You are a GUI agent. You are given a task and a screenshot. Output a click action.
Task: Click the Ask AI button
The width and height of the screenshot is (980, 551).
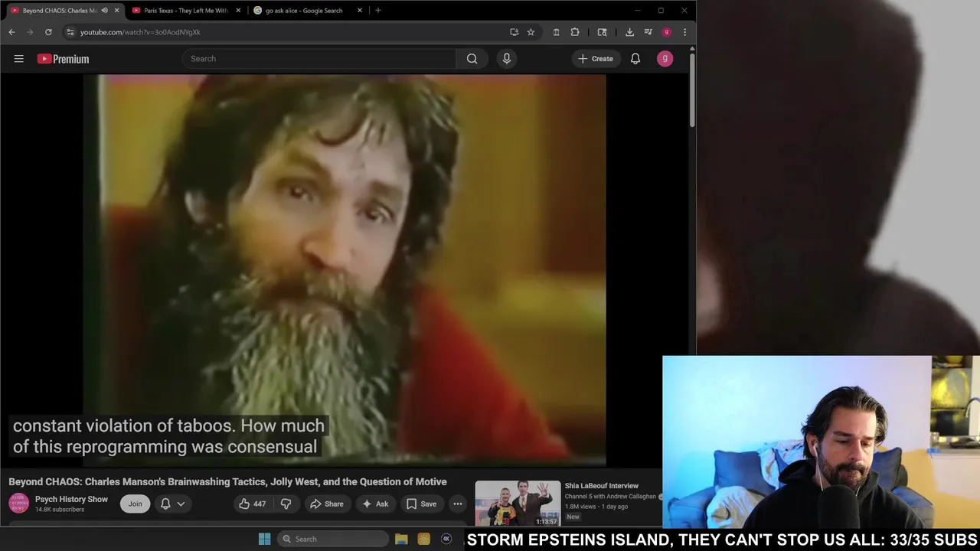[x=375, y=504]
